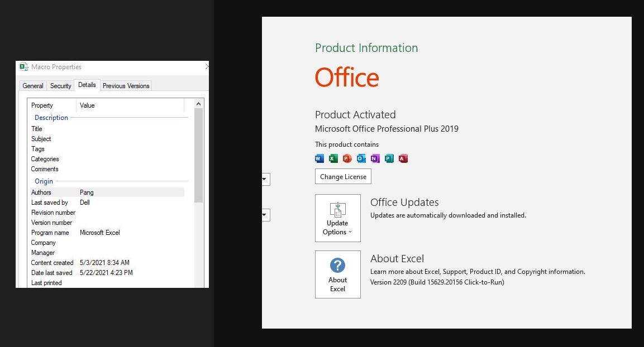The width and height of the screenshot is (644, 347).
Task: Click the scrollbar up arrow in Details list
Action: [x=199, y=104]
